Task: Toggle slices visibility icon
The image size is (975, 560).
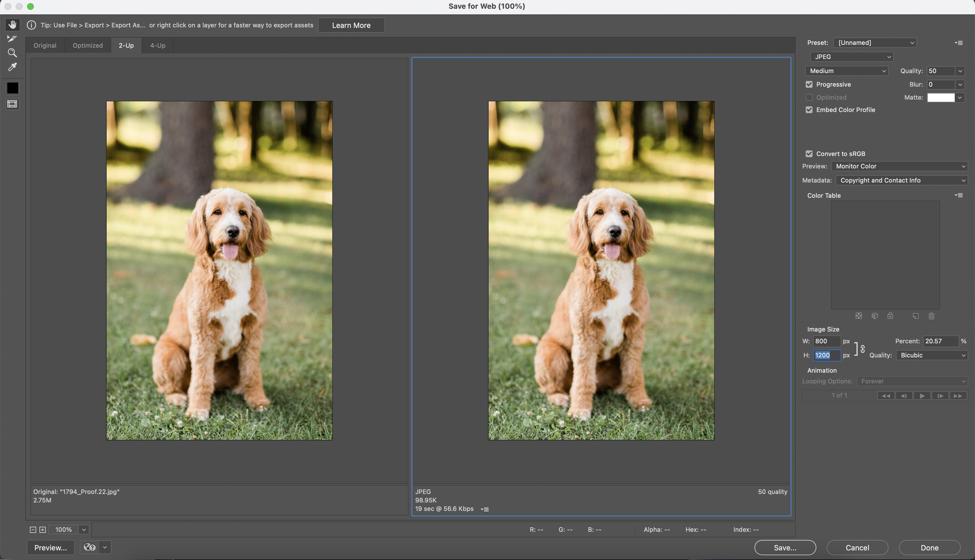Action: [12, 104]
